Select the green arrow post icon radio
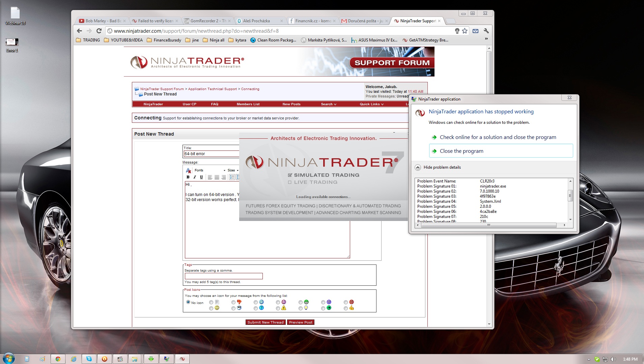Image resolution: width=644 pixels, height=364 pixels. [x=323, y=308]
